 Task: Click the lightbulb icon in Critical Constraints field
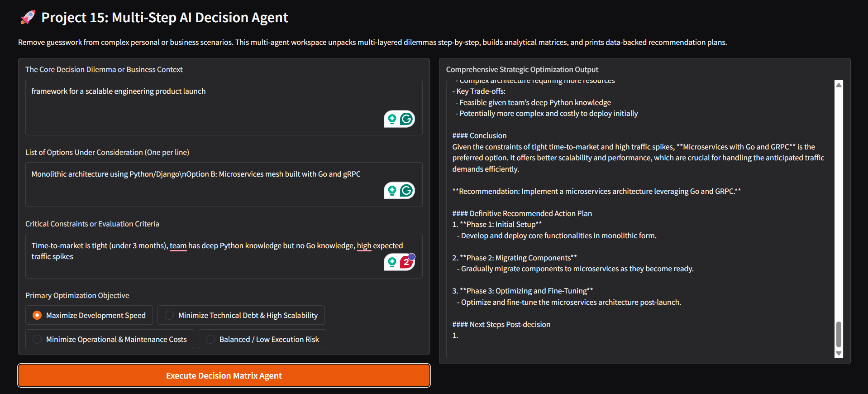click(392, 262)
